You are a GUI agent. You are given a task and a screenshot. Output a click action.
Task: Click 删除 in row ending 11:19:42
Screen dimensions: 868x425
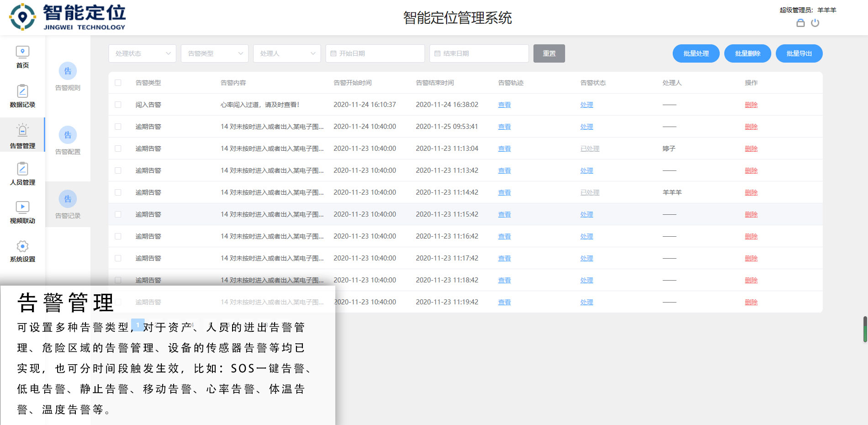click(751, 302)
